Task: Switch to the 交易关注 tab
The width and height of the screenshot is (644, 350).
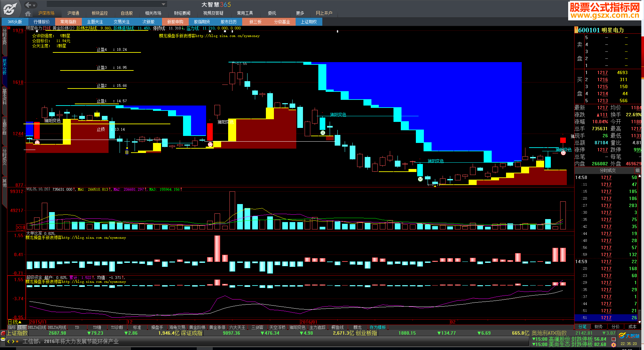Action: [x=122, y=22]
